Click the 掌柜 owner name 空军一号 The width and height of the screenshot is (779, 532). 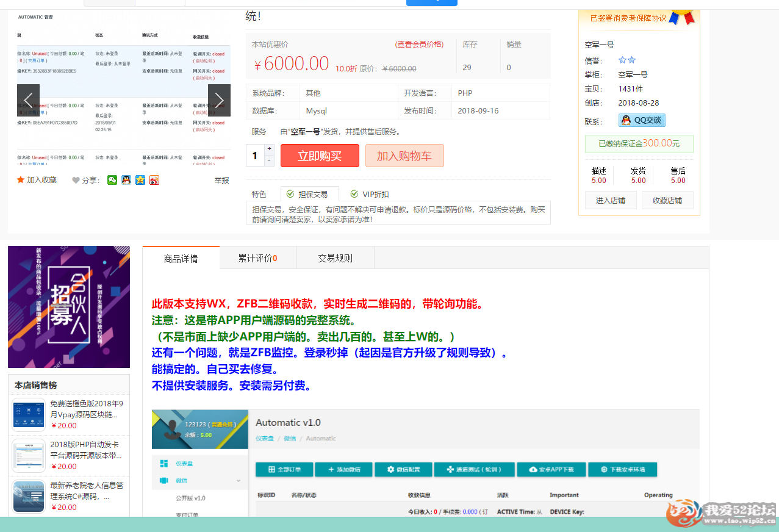click(633, 74)
